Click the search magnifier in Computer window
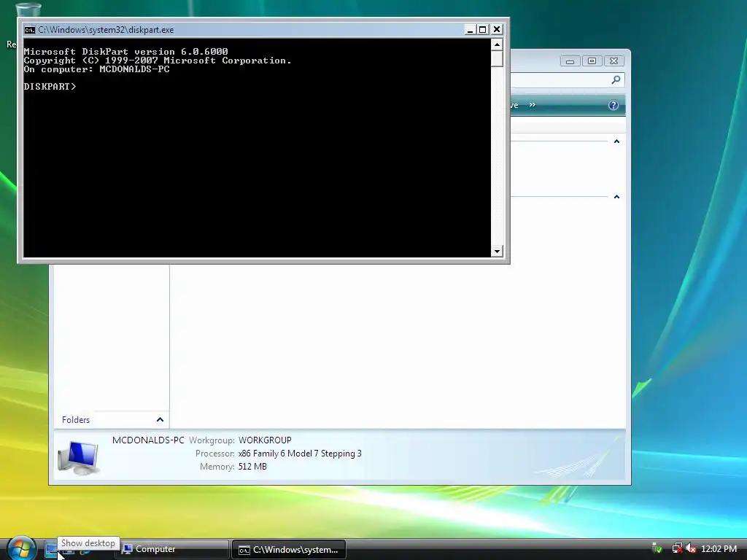This screenshot has width=747, height=560. click(x=616, y=80)
